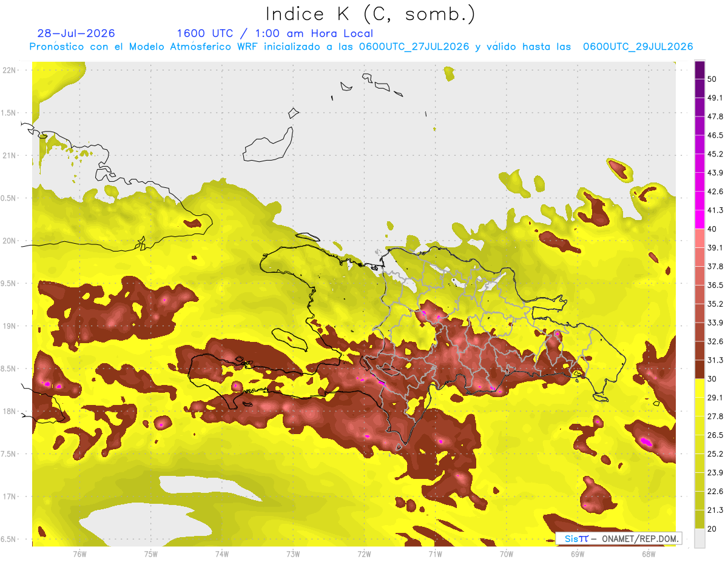This screenshot has height=562, width=728.
Task: Click the "41.3" color scale value
Action: tap(715, 210)
